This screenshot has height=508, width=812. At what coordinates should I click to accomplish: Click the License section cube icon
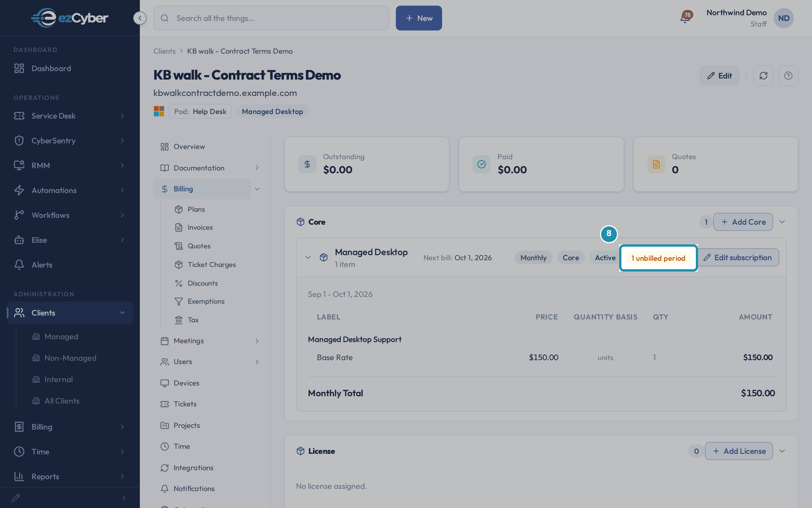click(300, 451)
